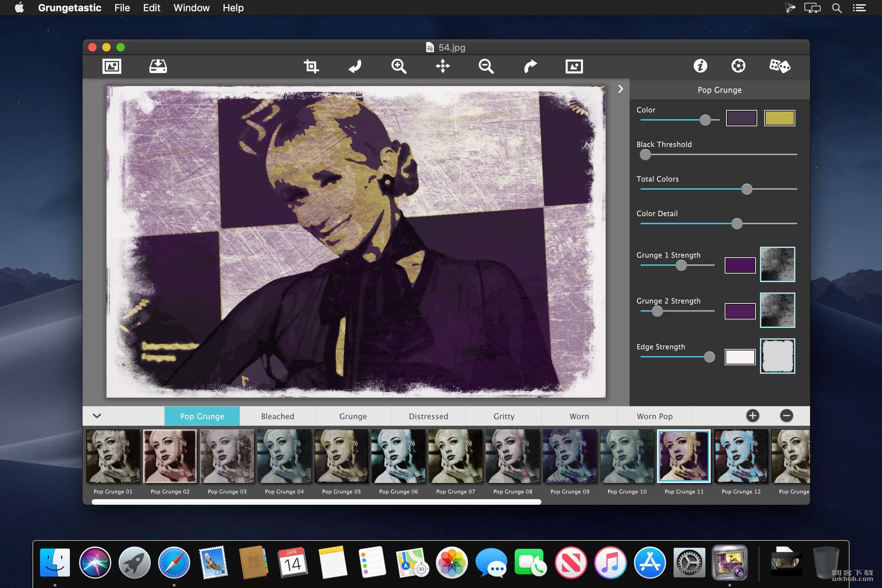Choose the Edge border texture thumbnail
The height and width of the screenshot is (588, 882).
click(x=777, y=356)
